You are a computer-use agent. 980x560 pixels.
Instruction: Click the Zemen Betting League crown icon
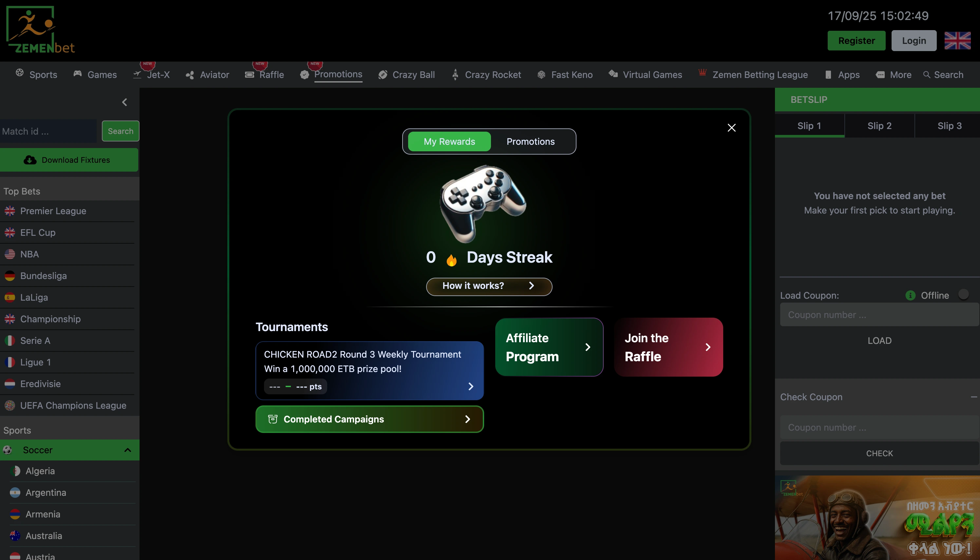coord(702,72)
